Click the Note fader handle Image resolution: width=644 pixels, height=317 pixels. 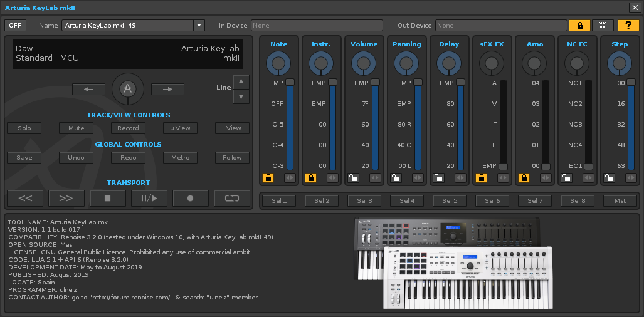coord(290,82)
